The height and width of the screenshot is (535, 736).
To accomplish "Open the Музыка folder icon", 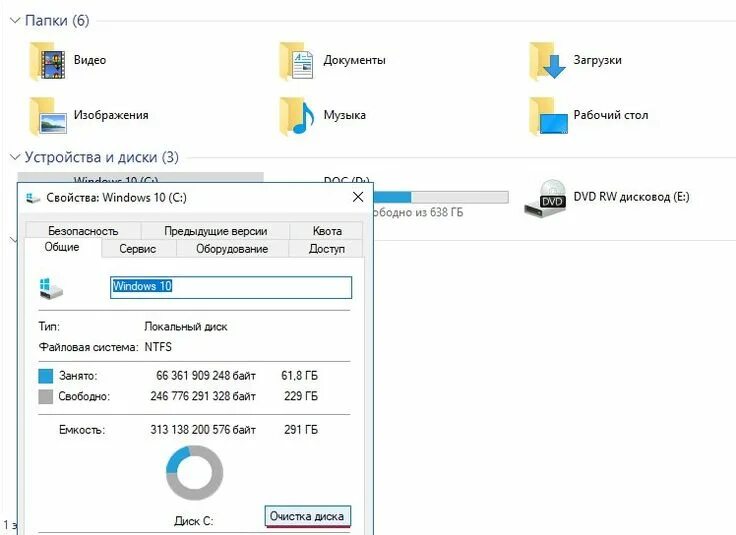I will coord(297,116).
